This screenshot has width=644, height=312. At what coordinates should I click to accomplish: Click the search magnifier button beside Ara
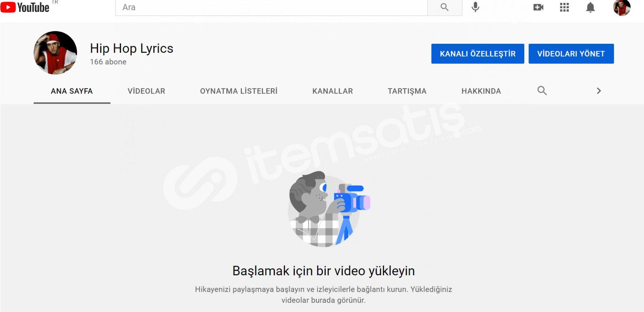pyautogui.click(x=445, y=7)
